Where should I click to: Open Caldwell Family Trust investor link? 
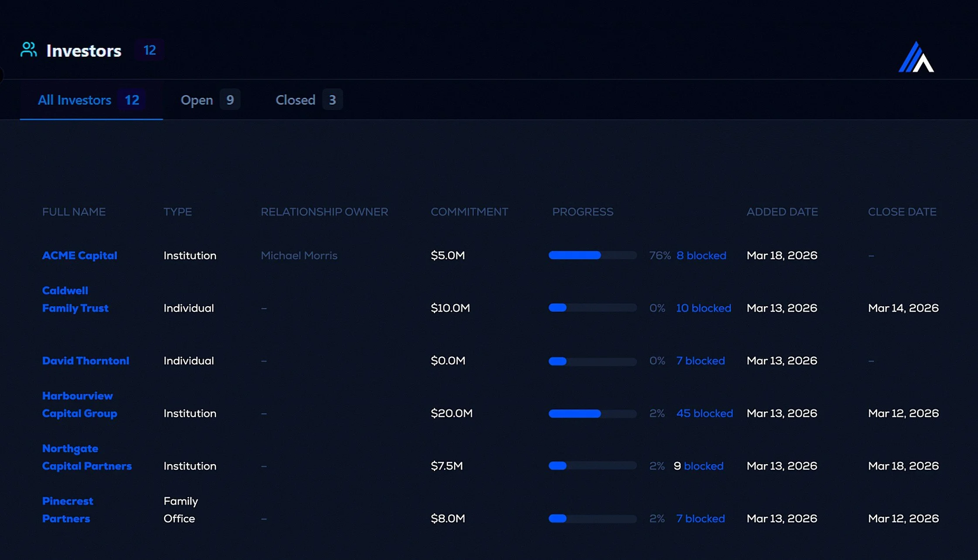pyautogui.click(x=75, y=299)
